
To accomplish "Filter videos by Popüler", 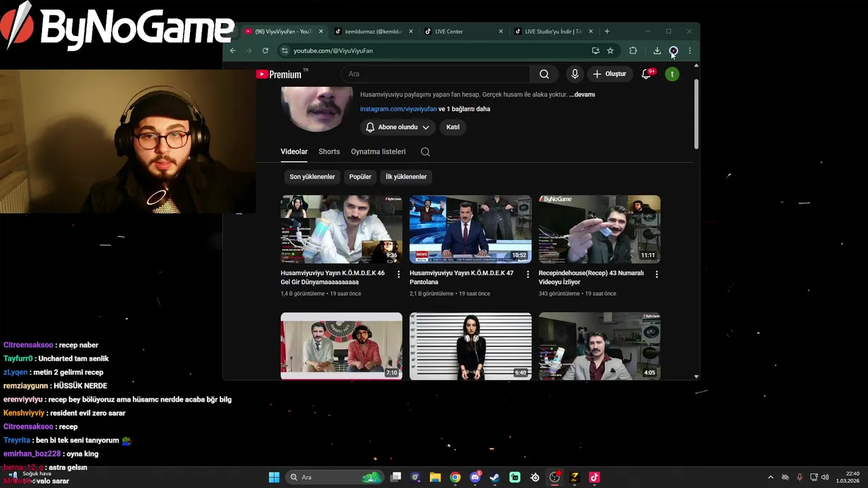I will (360, 177).
